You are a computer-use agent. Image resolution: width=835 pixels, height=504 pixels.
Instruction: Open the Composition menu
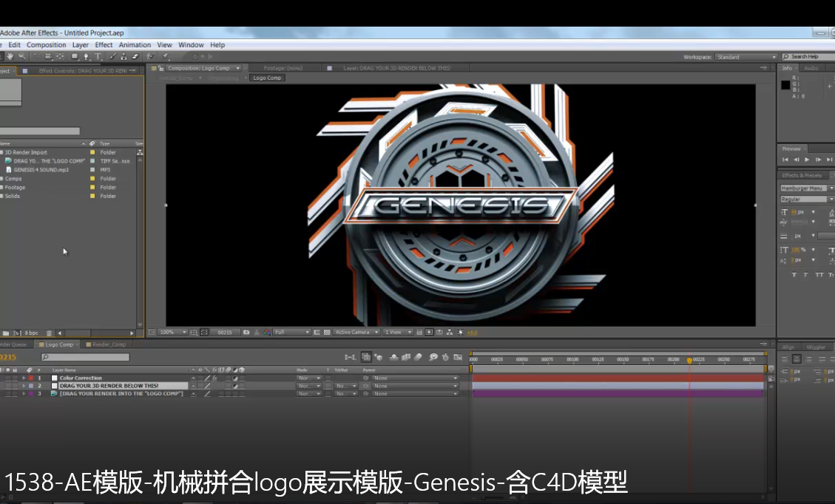click(x=47, y=45)
